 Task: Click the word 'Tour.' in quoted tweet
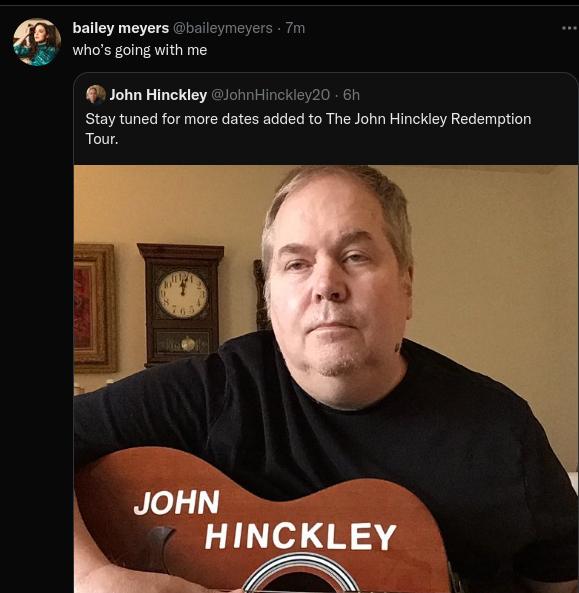(102, 139)
